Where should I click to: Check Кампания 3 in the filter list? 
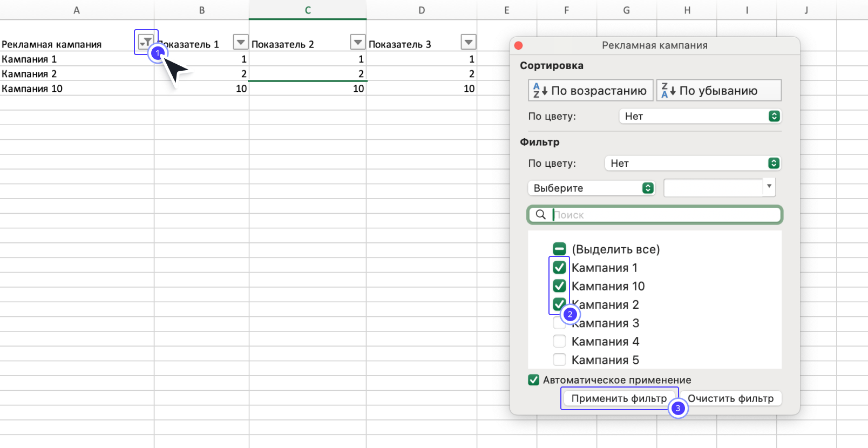559,323
